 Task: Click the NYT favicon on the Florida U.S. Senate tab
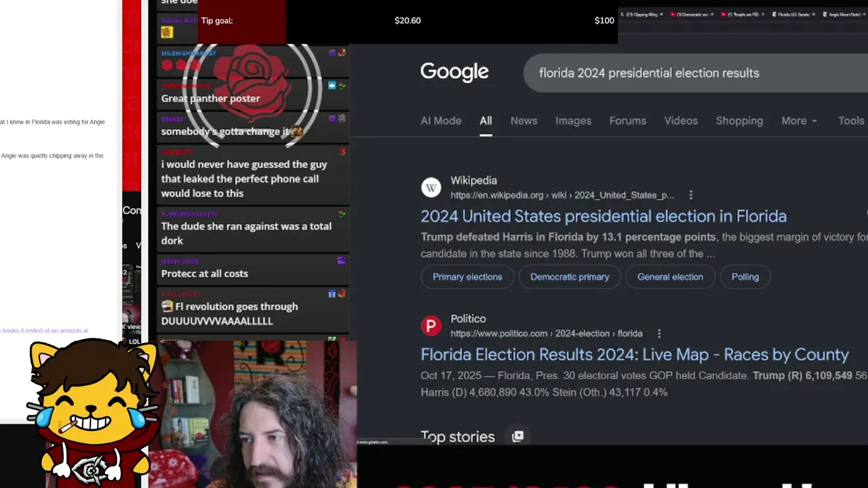click(774, 14)
